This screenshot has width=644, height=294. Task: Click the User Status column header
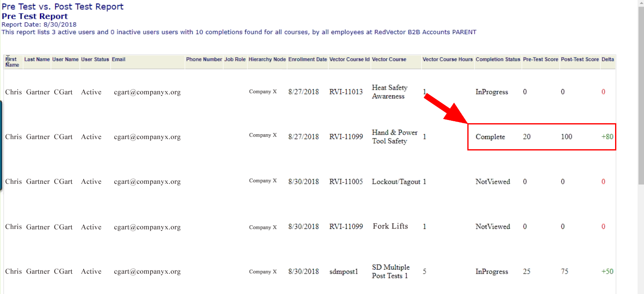tap(95, 59)
